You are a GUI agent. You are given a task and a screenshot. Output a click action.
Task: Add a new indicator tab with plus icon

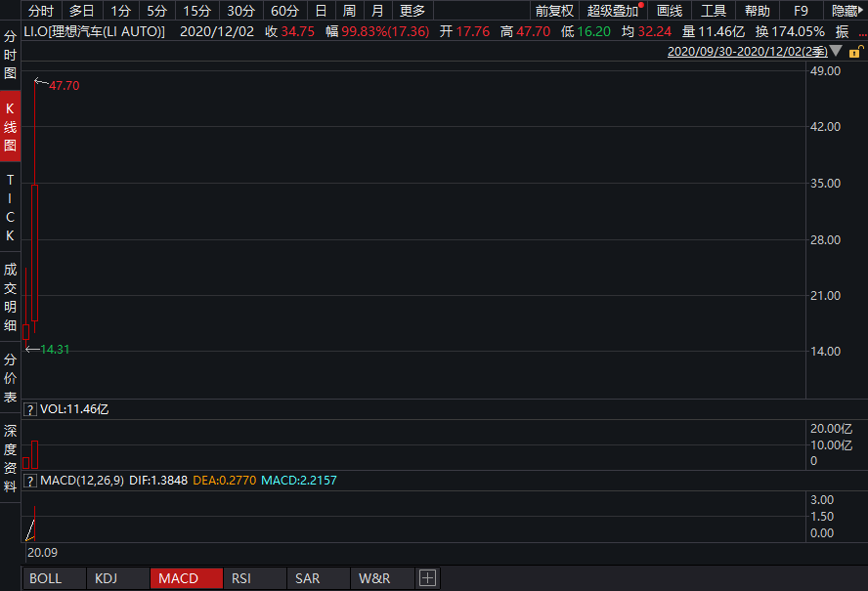click(427, 578)
